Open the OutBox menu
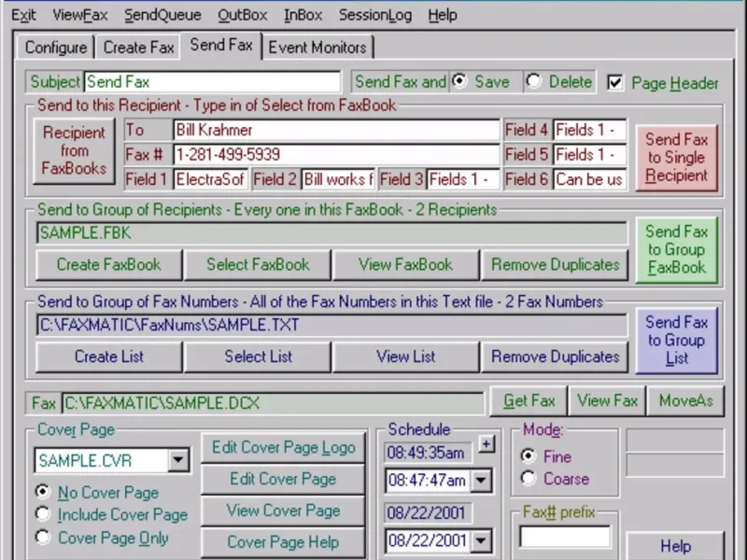The width and height of the screenshot is (747, 560). pyautogui.click(x=243, y=15)
